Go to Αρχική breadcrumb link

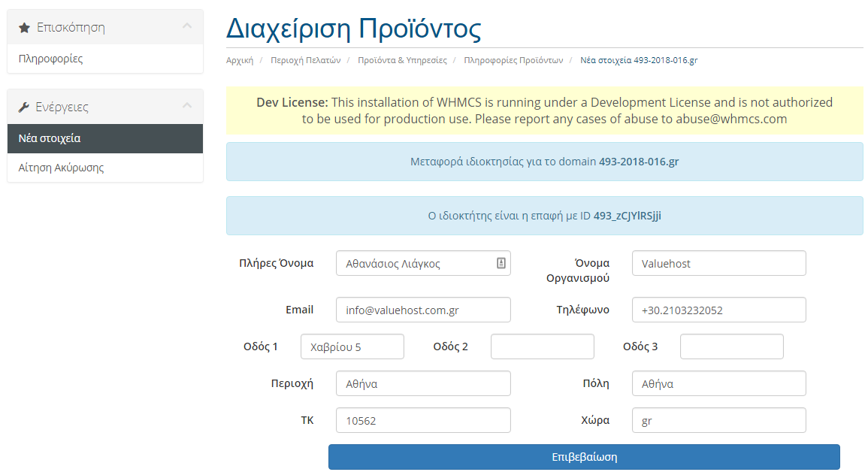point(240,60)
